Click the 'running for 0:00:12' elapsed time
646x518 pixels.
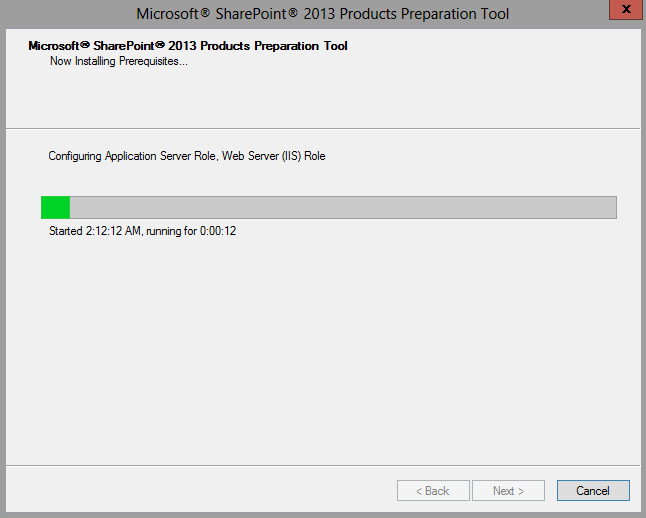pos(191,231)
